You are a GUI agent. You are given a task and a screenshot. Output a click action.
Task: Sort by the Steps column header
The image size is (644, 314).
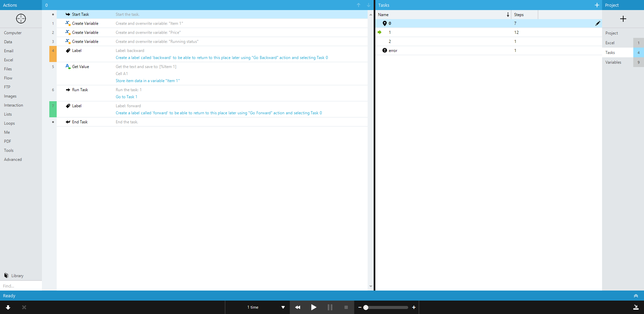[525, 15]
